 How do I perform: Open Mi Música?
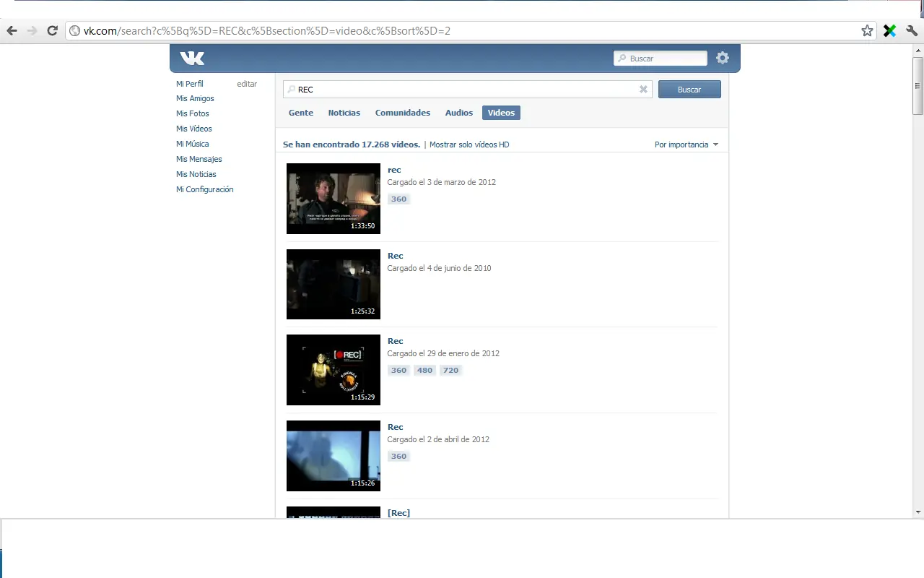point(193,144)
